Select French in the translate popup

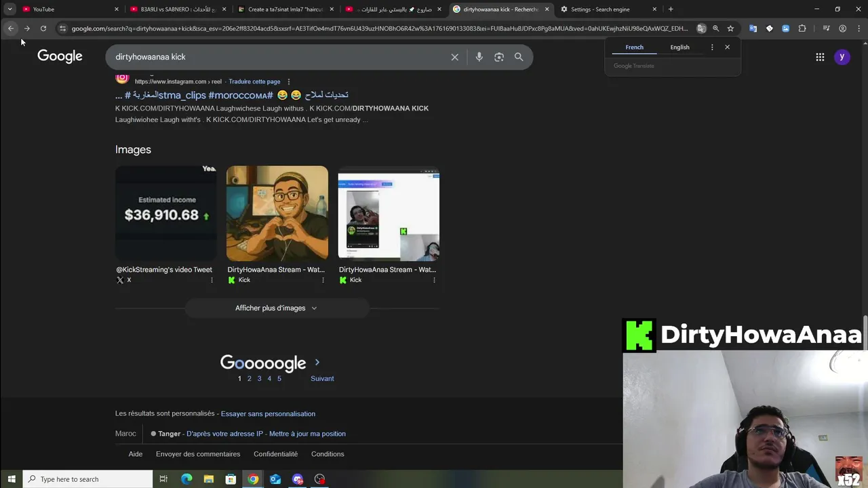[635, 47]
